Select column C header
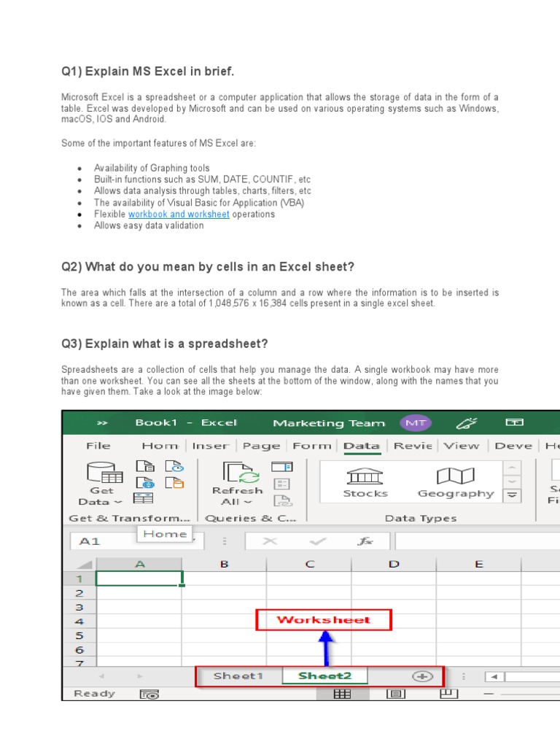 pos(309,565)
